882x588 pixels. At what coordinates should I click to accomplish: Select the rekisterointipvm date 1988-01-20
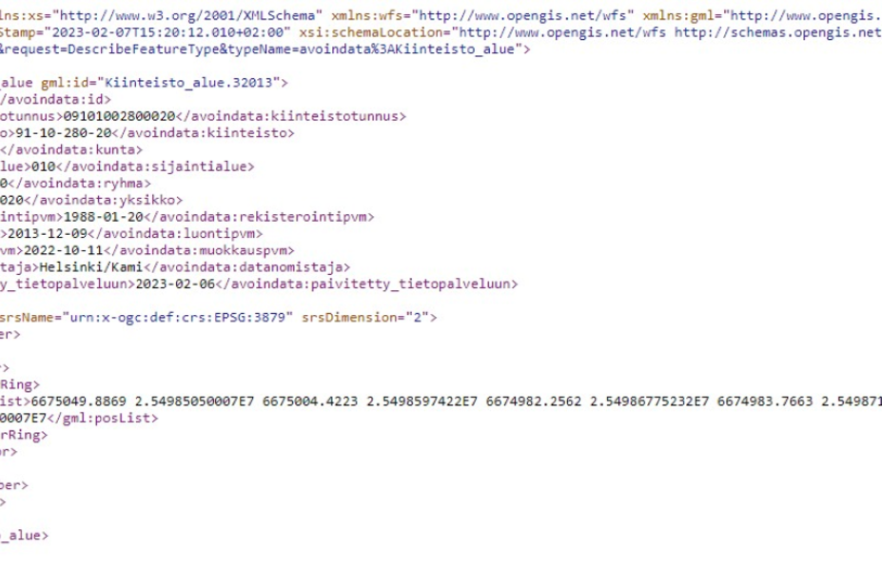pyautogui.click(x=104, y=217)
